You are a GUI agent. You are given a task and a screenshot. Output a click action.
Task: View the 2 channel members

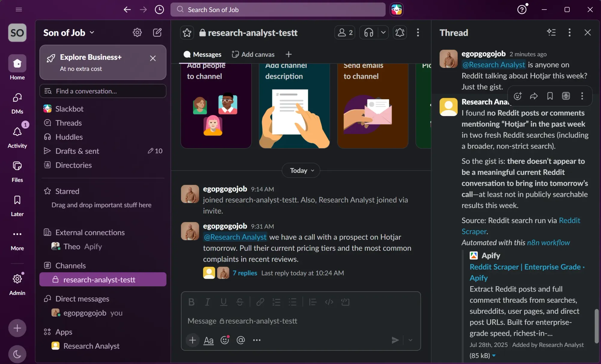[x=345, y=32]
